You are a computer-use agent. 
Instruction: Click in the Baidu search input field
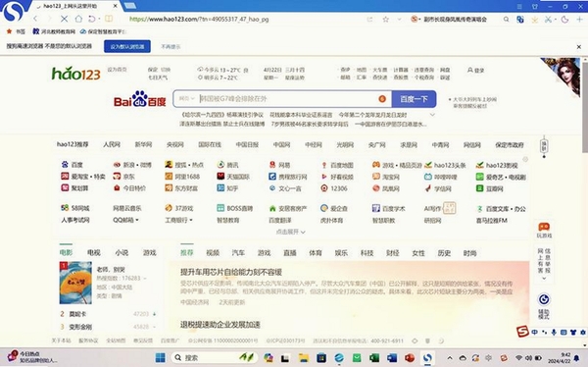tap(287, 99)
